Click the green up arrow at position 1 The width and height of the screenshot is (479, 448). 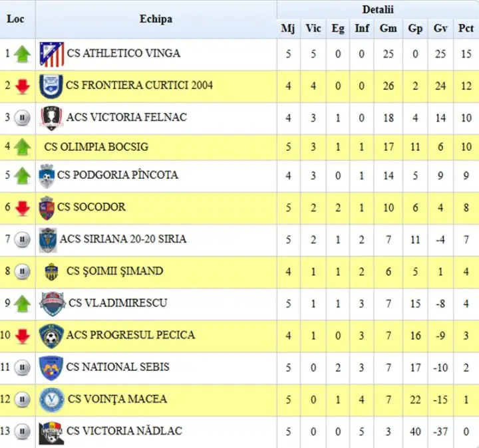[23, 55]
